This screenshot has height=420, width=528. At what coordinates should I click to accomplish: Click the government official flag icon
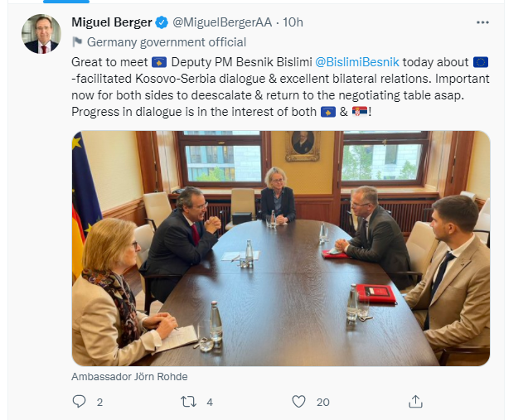(77, 42)
